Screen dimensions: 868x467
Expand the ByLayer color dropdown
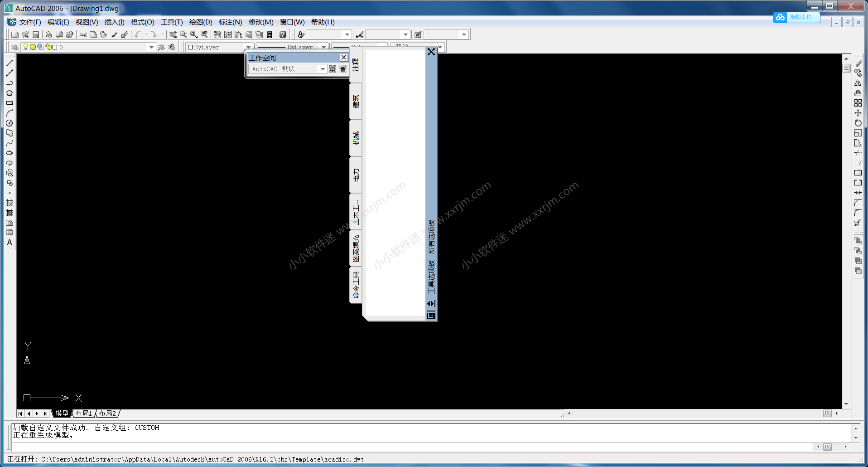[248, 47]
